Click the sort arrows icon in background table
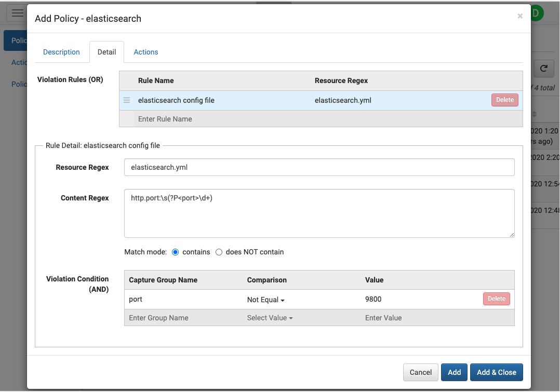 click(x=534, y=114)
